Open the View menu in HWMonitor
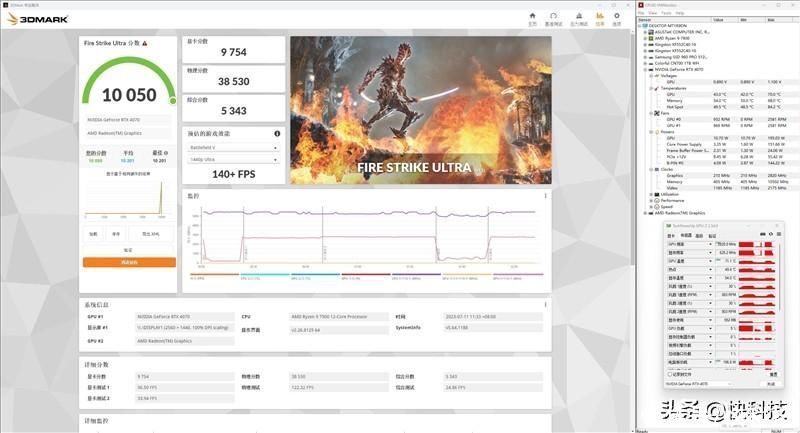 653,13
